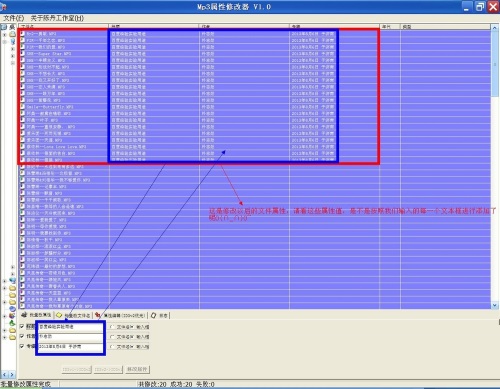
Task: Expand the first folder tree node
Action: pyautogui.click(x=5, y=34)
